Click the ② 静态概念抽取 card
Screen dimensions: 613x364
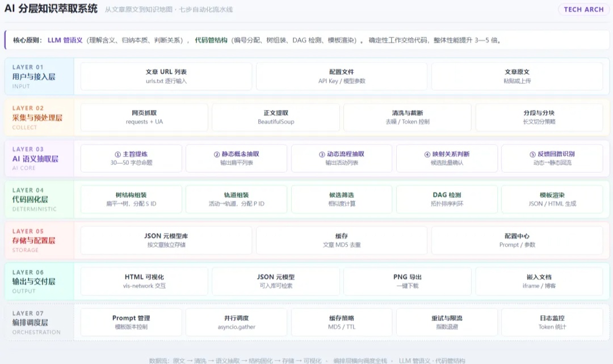click(237, 158)
